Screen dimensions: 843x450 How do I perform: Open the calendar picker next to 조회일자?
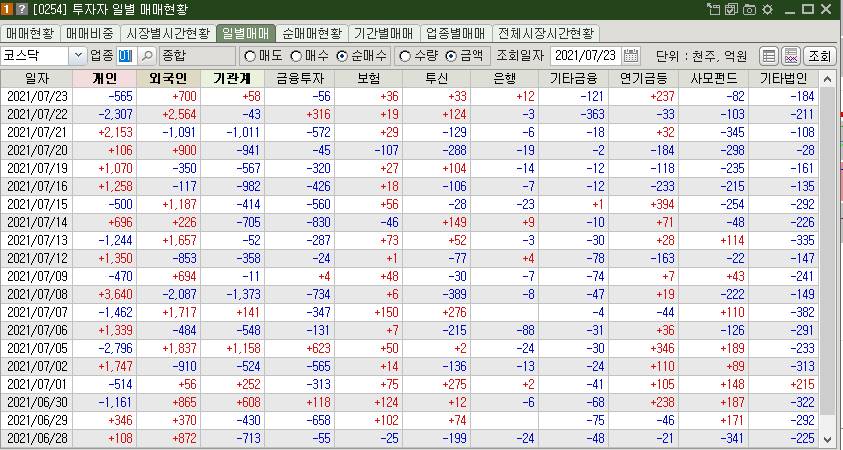tap(631, 56)
